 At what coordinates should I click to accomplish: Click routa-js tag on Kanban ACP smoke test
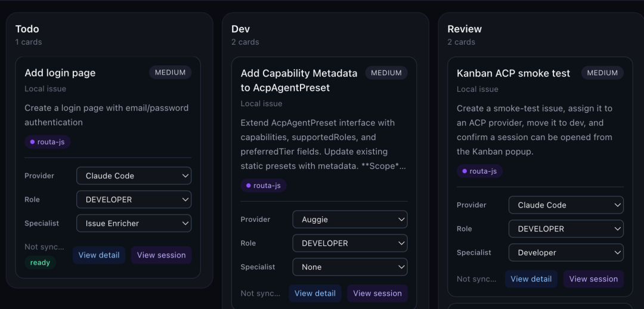(479, 171)
